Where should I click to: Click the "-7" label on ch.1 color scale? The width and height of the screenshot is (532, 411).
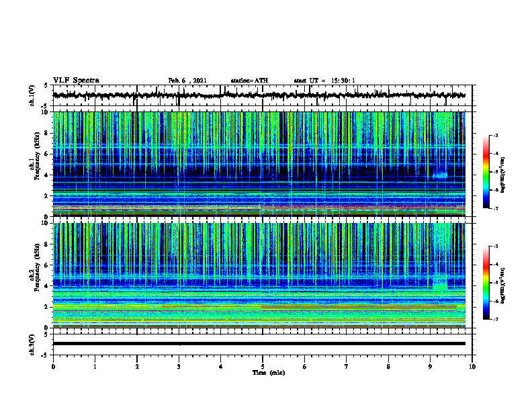tap(496, 208)
